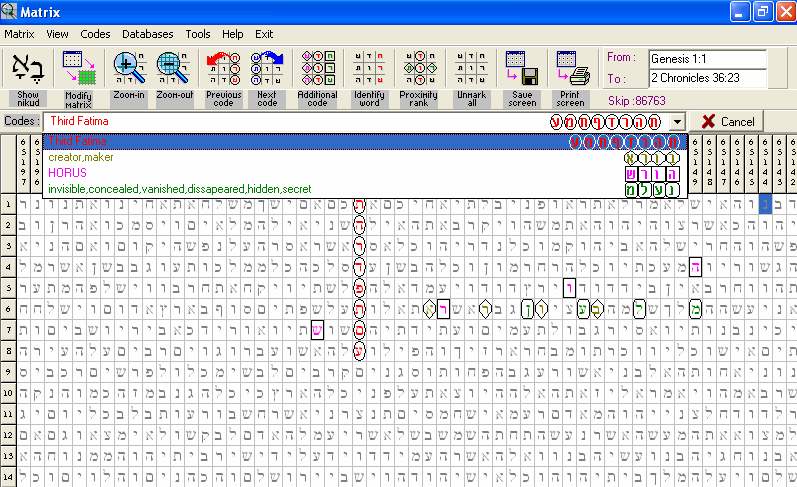Jump to Next code

point(267,68)
